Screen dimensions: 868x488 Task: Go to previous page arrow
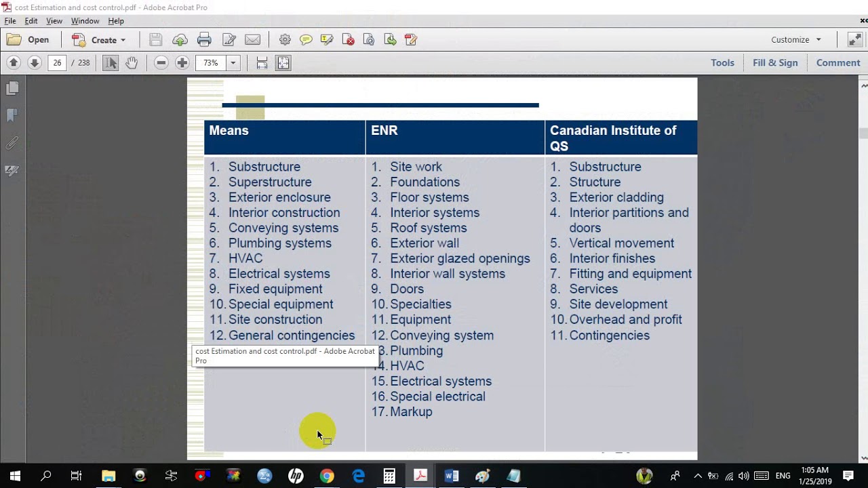(x=13, y=63)
